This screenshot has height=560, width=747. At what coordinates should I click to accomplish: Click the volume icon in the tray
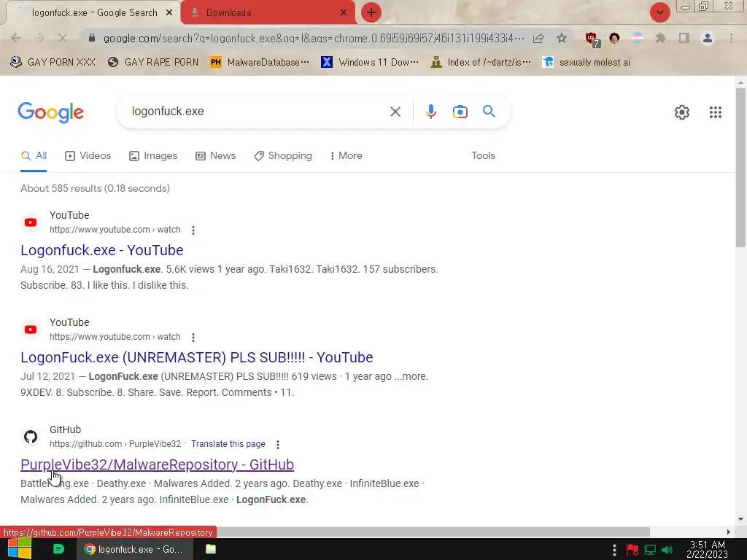tap(667, 550)
